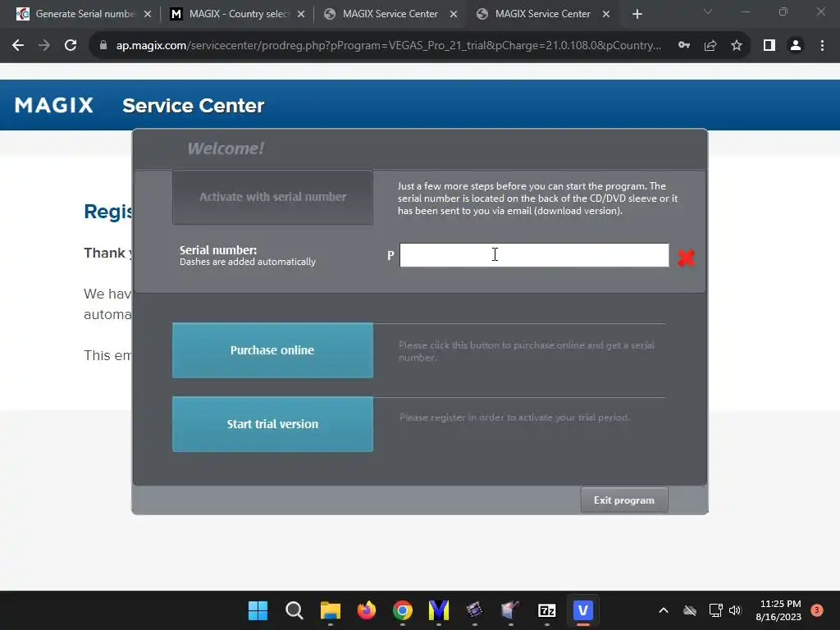The image size is (840, 630).
Task: Open the film clapper taskbar app
Action: pyautogui.click(x=475, y=610)
